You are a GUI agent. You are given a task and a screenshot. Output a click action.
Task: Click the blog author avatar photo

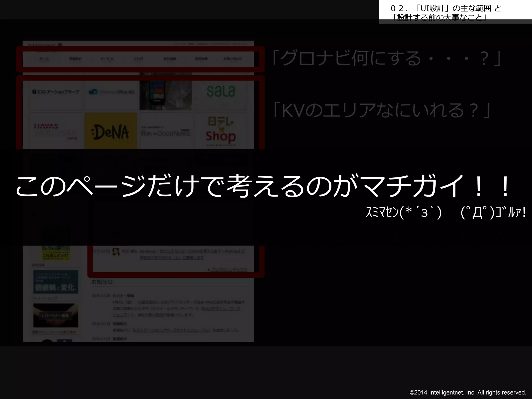[x=116, y=252]
